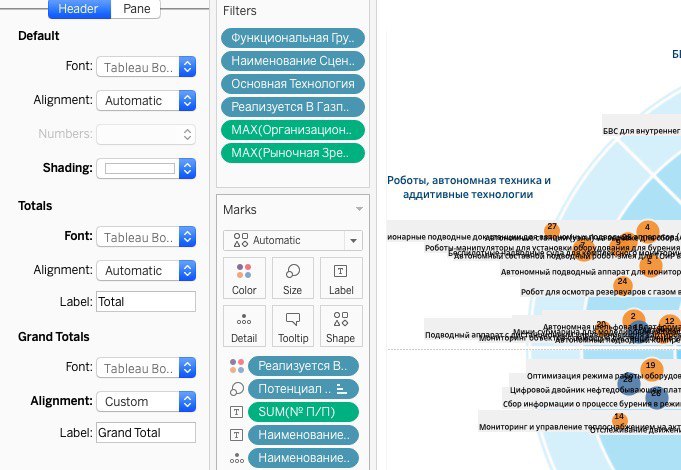The height and width of the screenshot is (470, 681).
Task: Select SUM(№ П/П) marks pill
Action: [x=303, y=412]
